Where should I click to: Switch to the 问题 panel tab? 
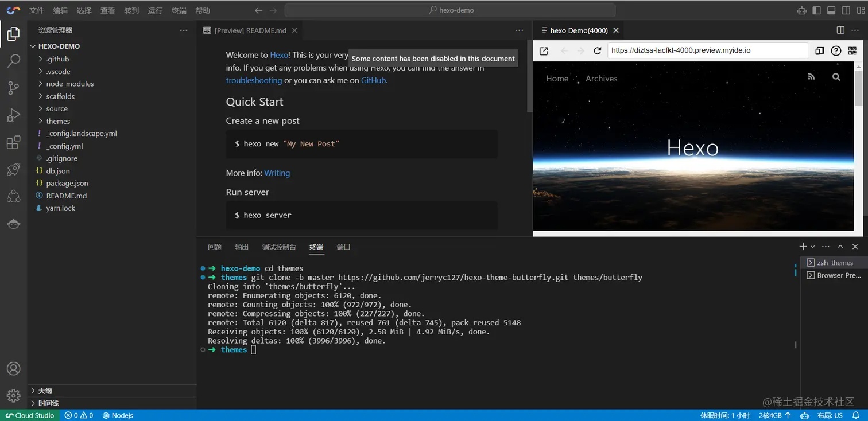click(215, 247)
